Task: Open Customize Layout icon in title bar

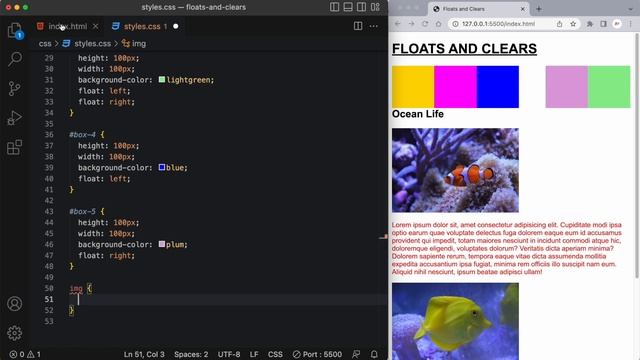Action: pos(375,7)
